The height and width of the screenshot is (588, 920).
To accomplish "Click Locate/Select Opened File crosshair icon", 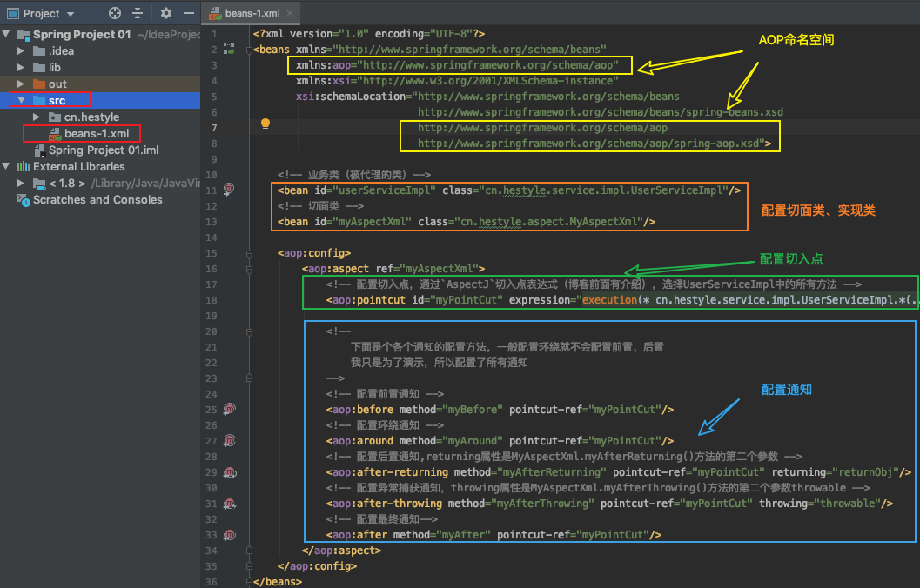I will pyautogui.click(x=113, y=14).
